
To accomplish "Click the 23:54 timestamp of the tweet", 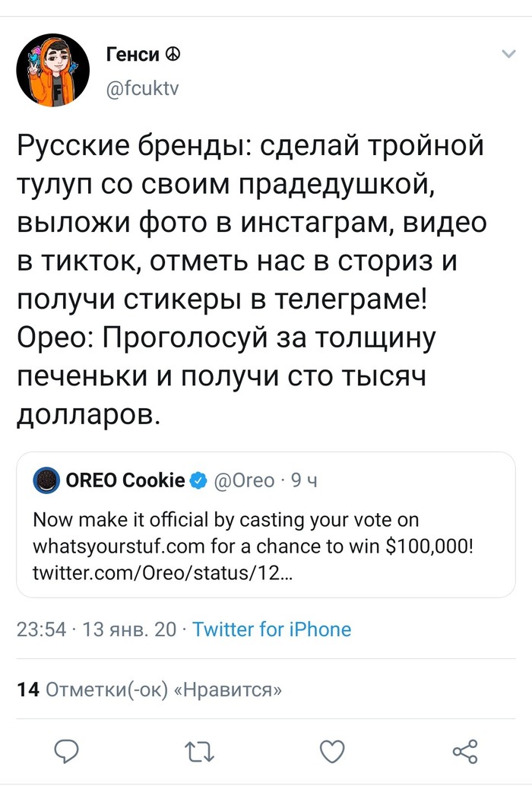I will pos(40,629).
